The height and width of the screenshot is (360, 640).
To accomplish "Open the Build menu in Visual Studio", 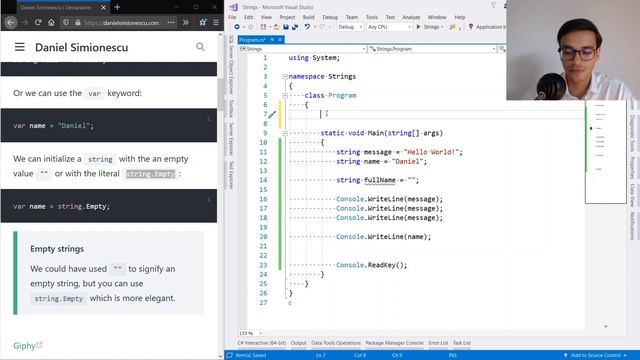I will click(x=309, y=17).
